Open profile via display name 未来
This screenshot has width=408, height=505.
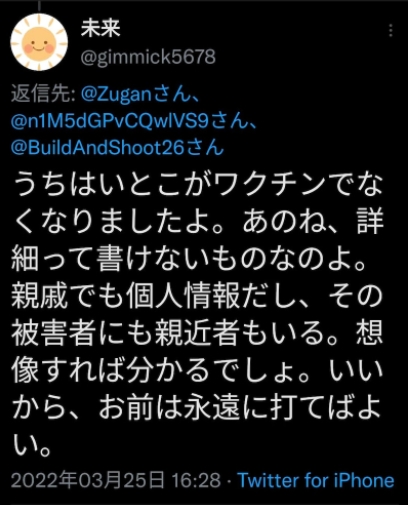pyautogui.click(x=100, y=28)
